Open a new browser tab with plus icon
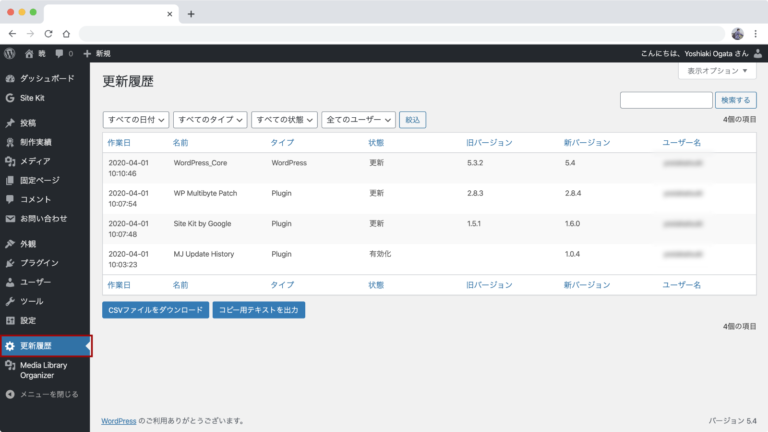This screenshot has height=432, width=768. pyautogui.click(x=191, y=14)
